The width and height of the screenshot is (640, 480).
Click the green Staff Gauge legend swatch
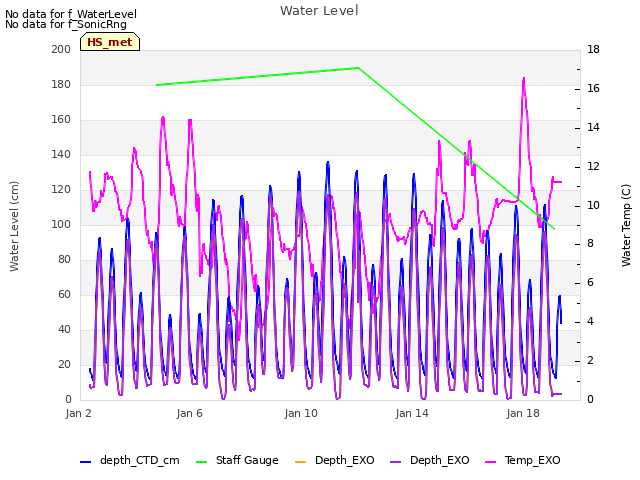pyautogui.click(x=201, y=462)
